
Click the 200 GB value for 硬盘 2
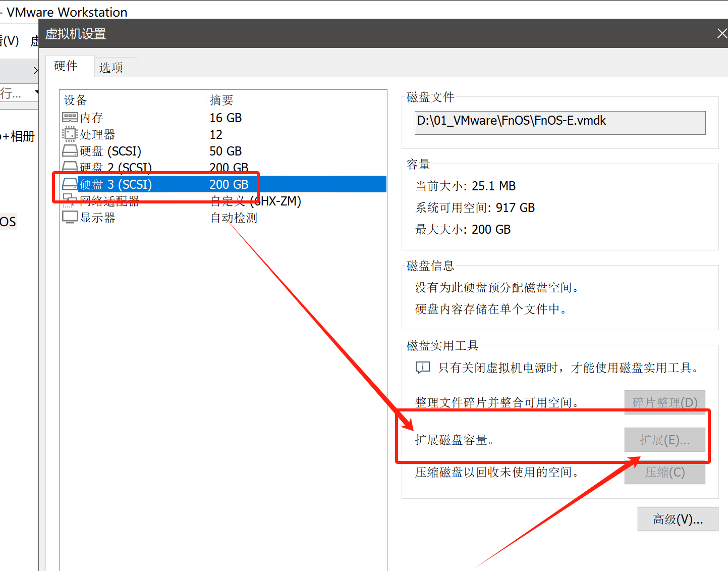point(229,167)
